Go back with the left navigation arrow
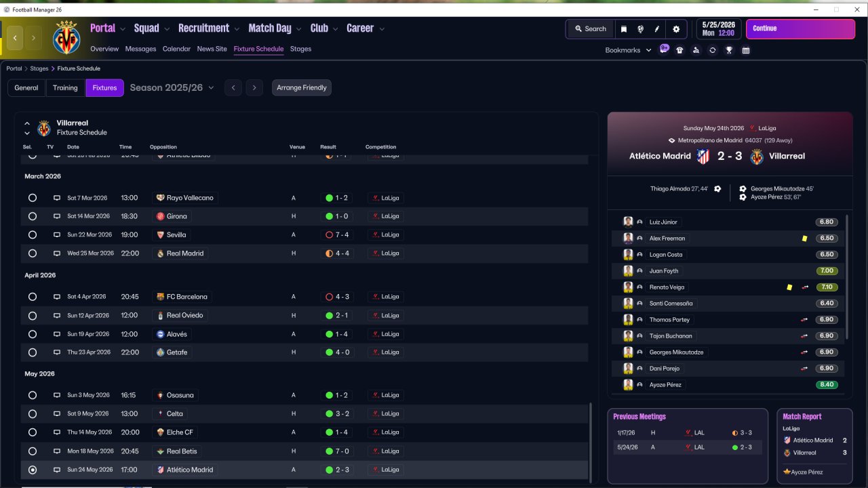Image resolution: width=868 pixels, height=488 pixels. [x=15, y=38]
